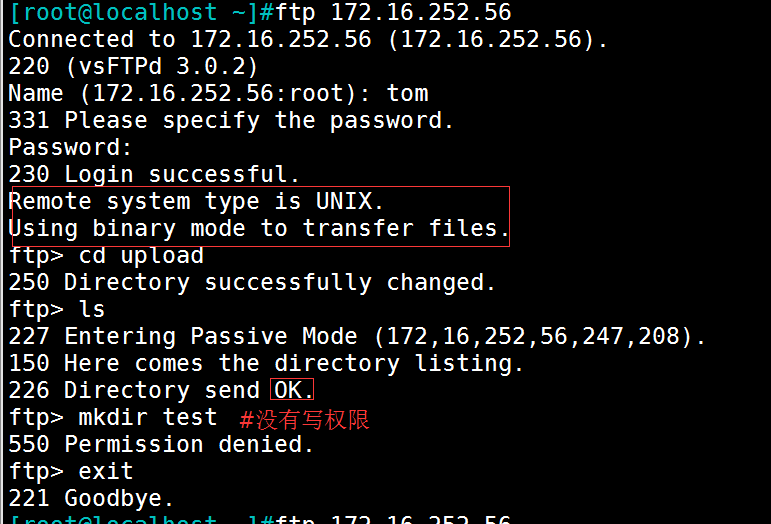Click '150 Here comes the directory listing.'

click(266, 364)
